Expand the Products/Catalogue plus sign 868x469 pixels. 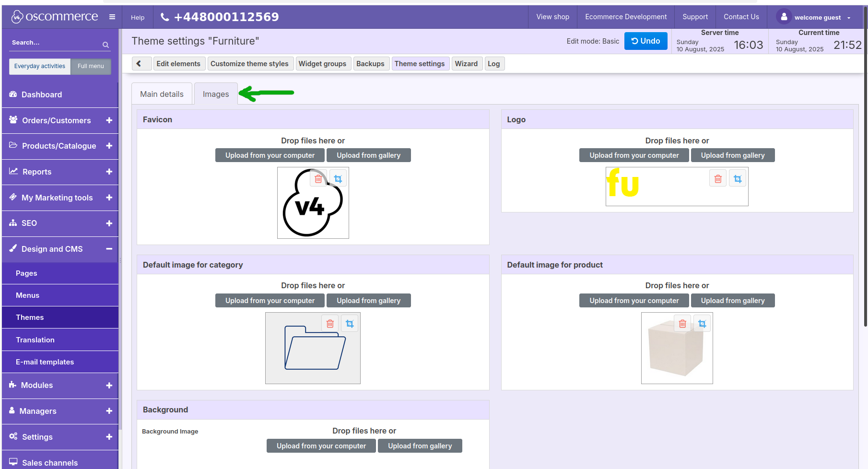[109, 146]
